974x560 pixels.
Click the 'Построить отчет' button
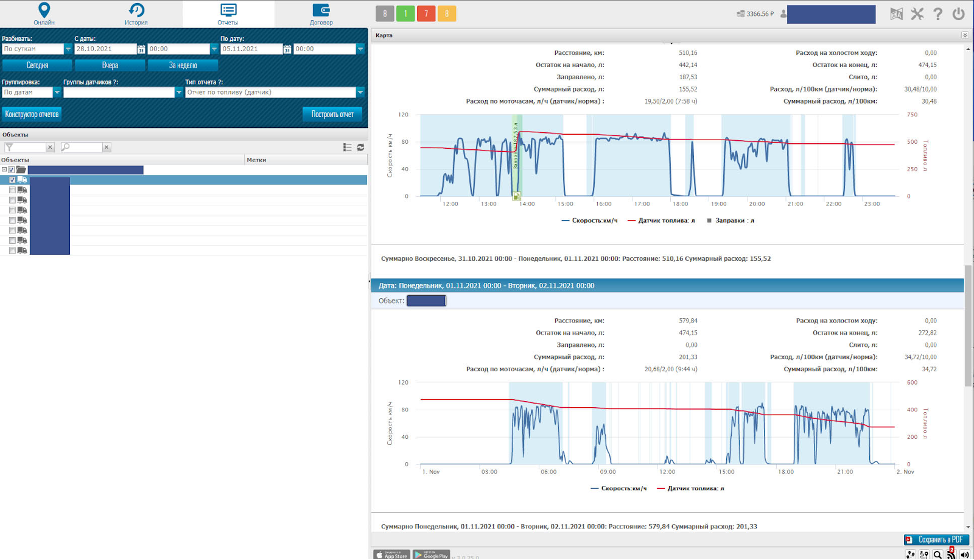[332, 114]
